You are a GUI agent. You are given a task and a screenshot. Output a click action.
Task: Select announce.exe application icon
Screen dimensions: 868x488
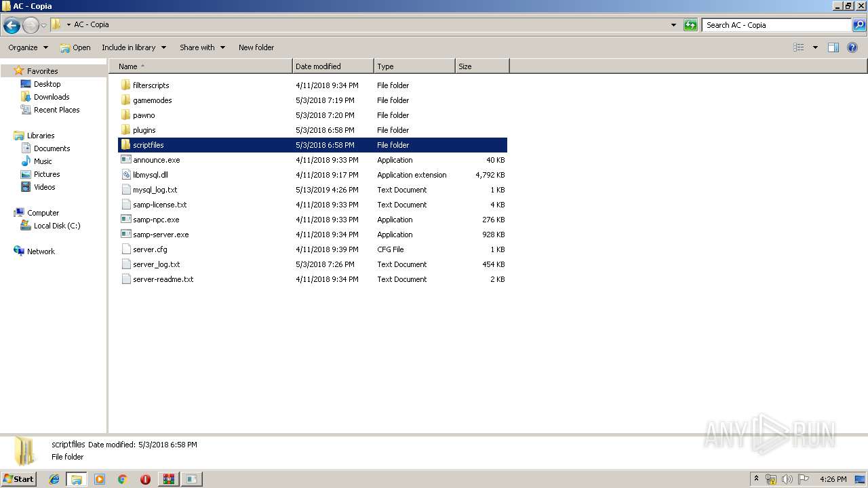125,160
